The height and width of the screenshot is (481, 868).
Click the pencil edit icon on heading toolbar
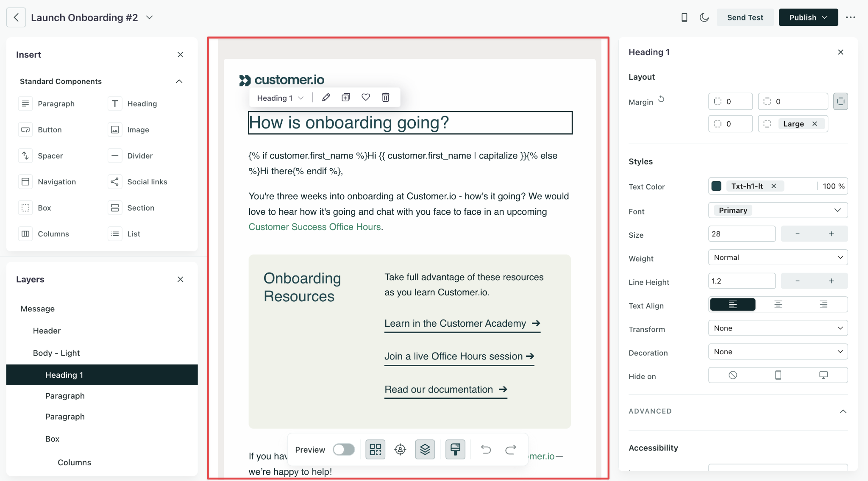326,97
